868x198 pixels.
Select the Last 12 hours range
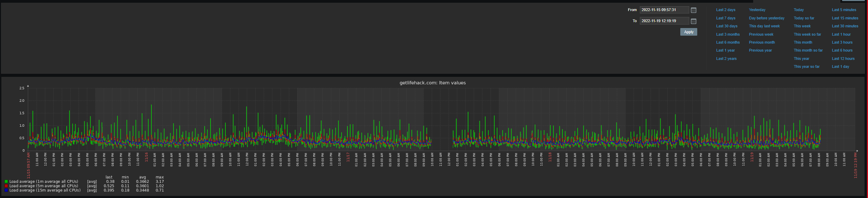click(843, 58)
